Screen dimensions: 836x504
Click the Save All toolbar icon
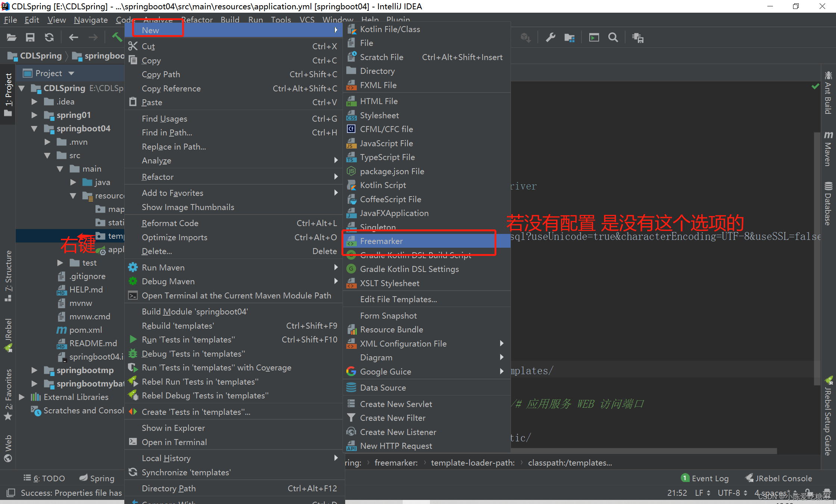click(30, 37)
